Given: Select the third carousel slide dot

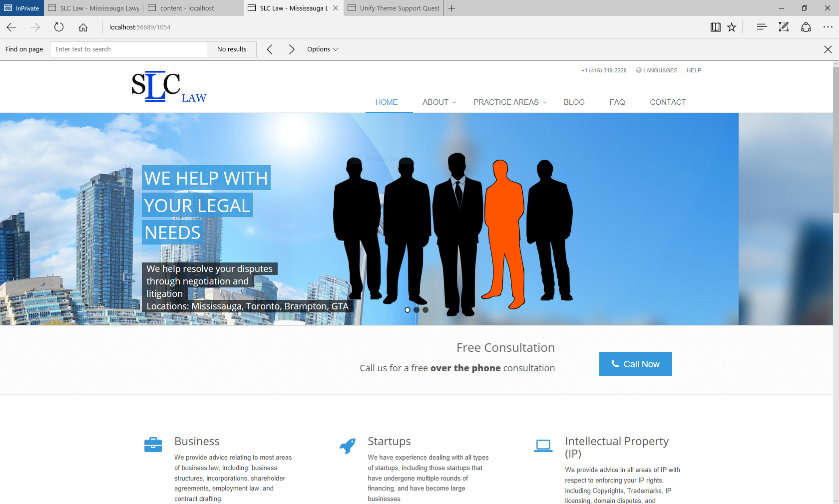Looking at the screenshot, I should 425,310.
